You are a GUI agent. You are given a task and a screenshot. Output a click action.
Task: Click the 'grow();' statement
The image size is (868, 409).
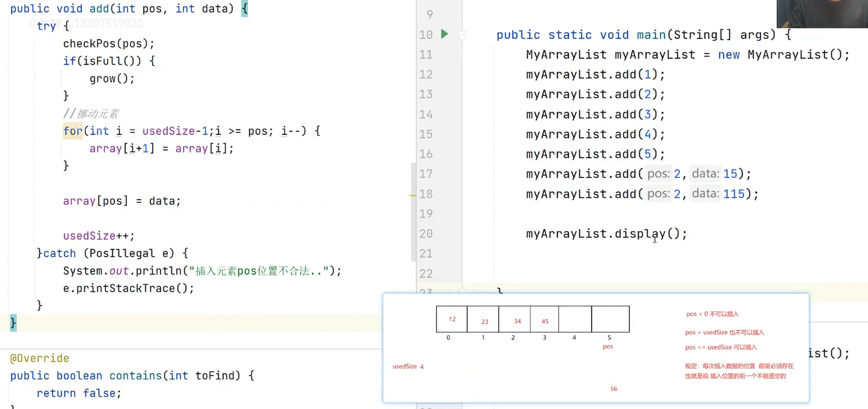[x=112, y=78]
